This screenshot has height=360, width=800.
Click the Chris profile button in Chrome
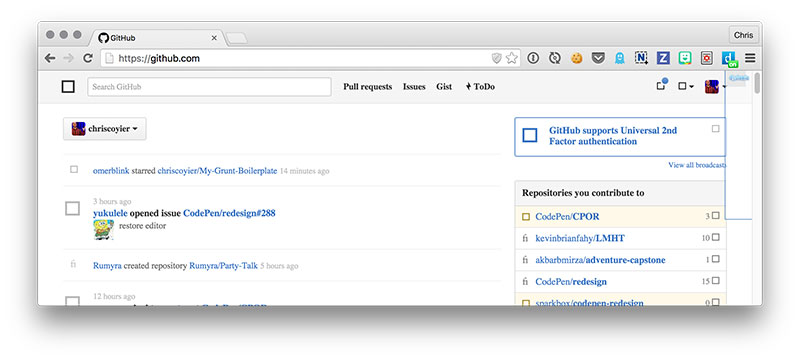point(744,35)
